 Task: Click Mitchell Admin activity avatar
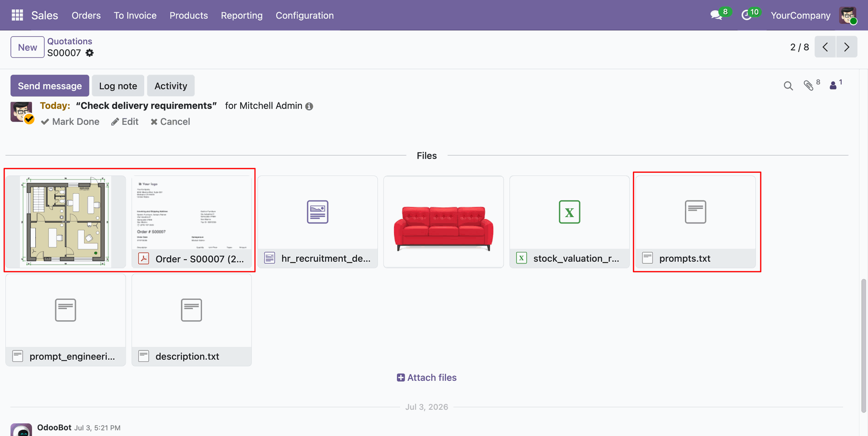(21, 112)
